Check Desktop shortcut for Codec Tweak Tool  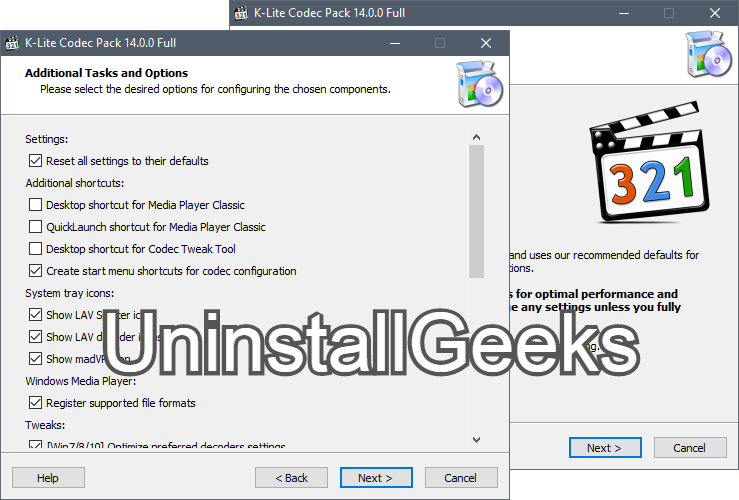(x=35, y=248)
